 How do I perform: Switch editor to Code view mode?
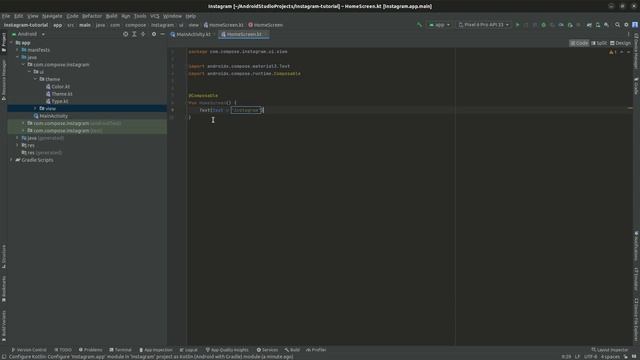[x=579, y=43]
